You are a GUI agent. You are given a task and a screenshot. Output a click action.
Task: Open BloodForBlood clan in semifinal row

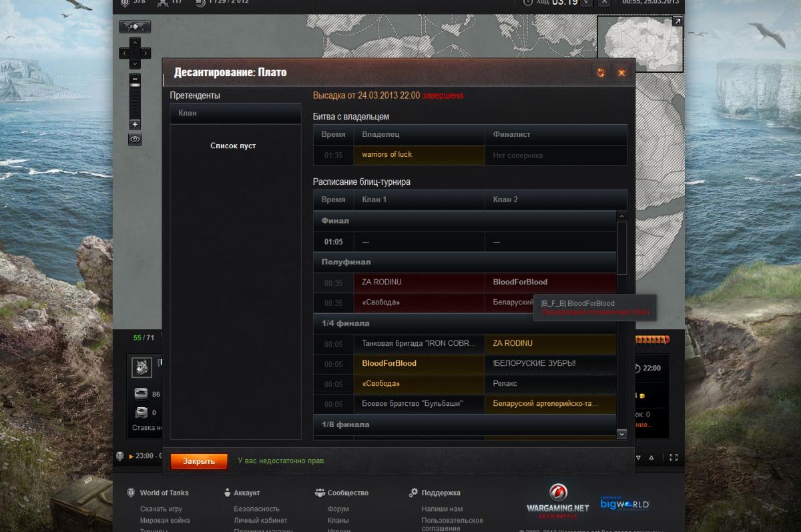point(520,282)
